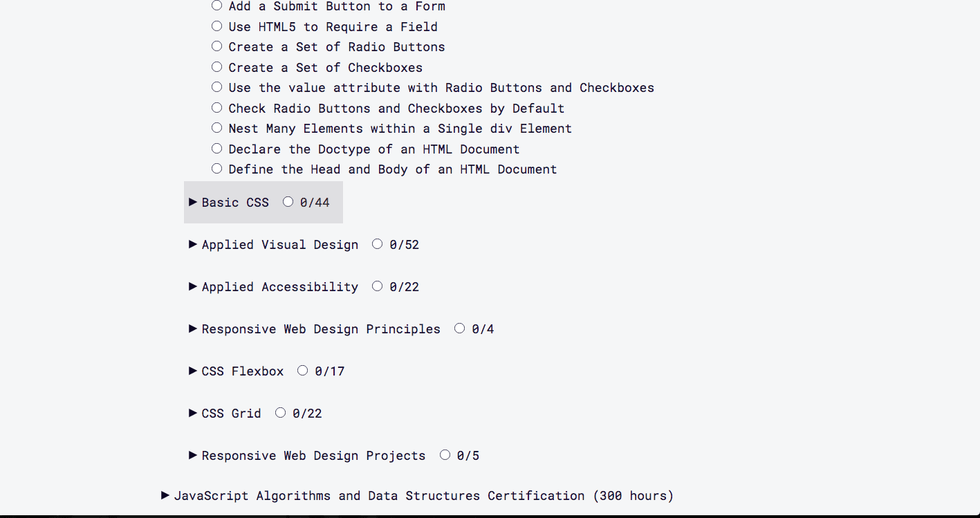
Task: Select radio next to Create a Set of Checkboxes
Action: (217, 67)
